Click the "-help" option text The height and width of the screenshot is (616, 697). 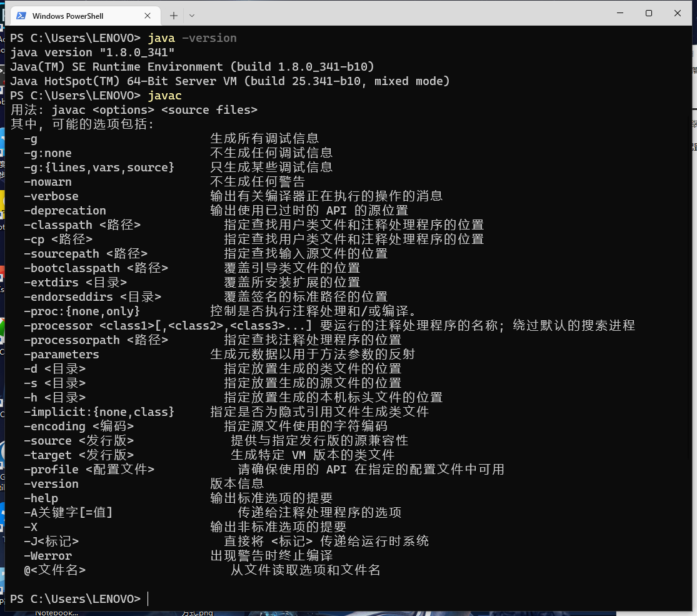coord(41,498)
